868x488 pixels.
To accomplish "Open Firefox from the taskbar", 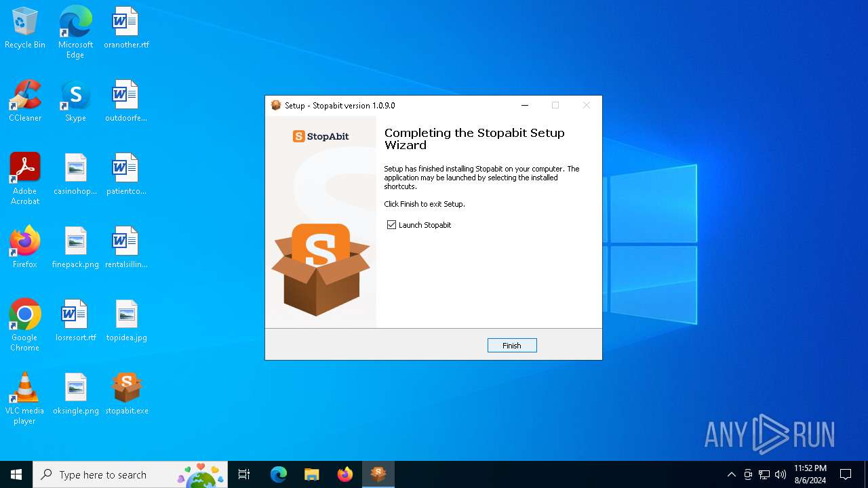I will (345, 474).
